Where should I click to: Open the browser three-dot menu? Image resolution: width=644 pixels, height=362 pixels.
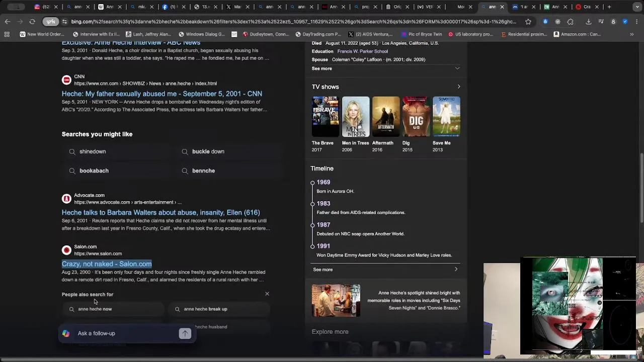tap(636, 22)
